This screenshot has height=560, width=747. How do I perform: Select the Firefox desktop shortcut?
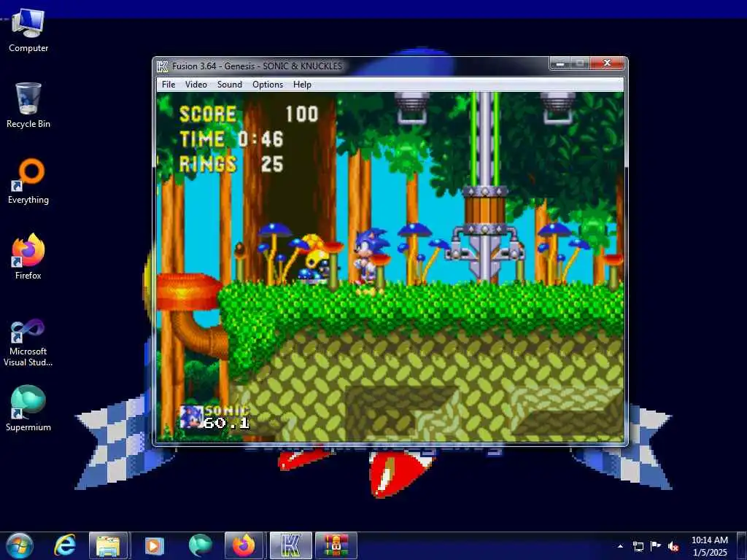(x=28, y=257)
